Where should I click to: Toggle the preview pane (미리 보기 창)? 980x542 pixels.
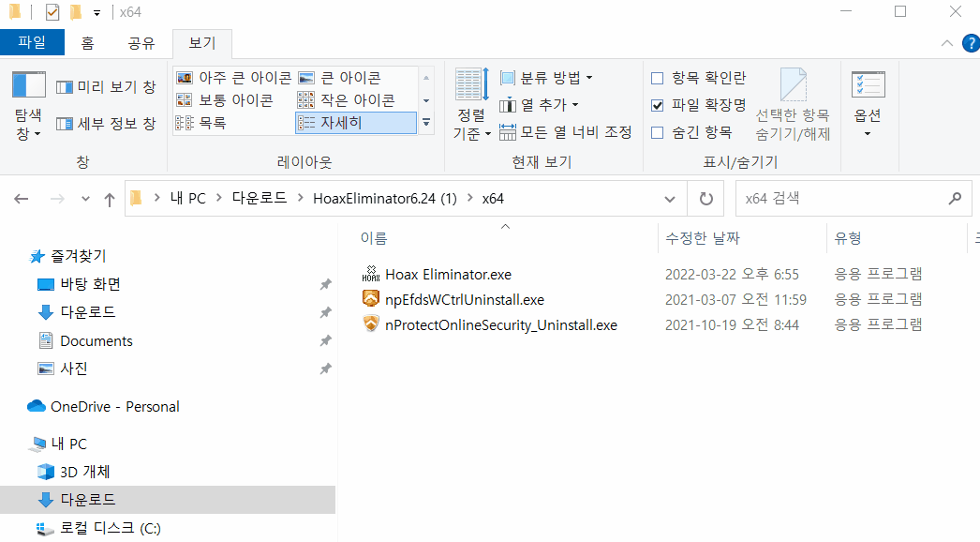(x=106, y=87)
